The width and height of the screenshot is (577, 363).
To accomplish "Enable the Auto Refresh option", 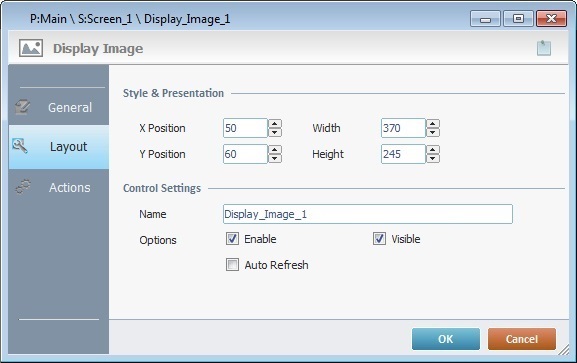I will click(232, 265).
